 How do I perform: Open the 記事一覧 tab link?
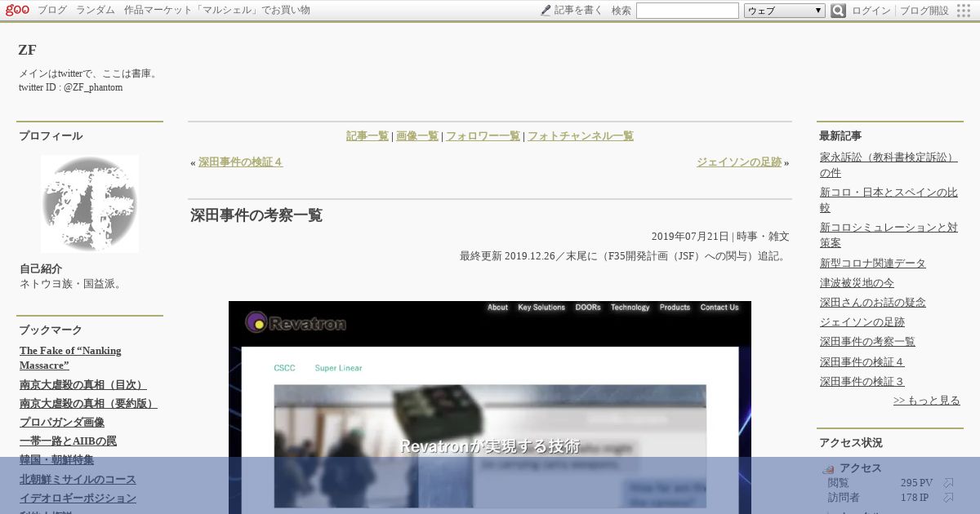click(x=367, y=136)
